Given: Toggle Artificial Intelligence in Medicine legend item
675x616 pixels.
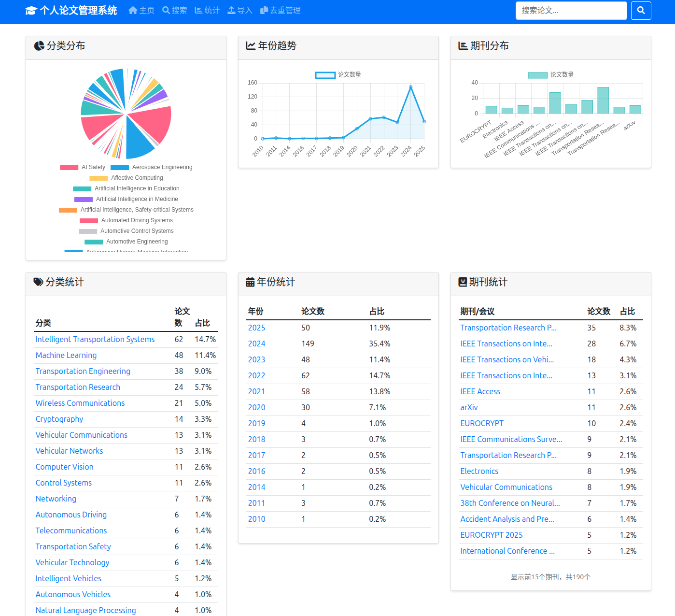Looking at the screenshot, I should pos(126,199).
